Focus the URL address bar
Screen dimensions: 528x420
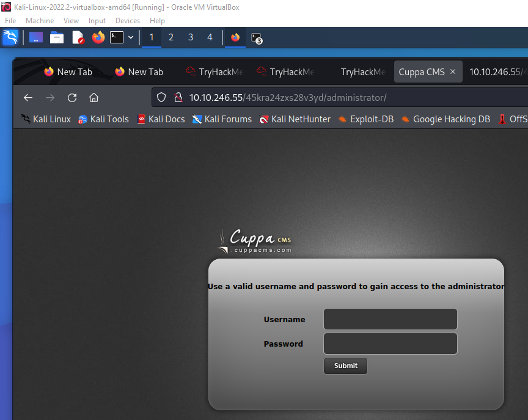point(340,98)
